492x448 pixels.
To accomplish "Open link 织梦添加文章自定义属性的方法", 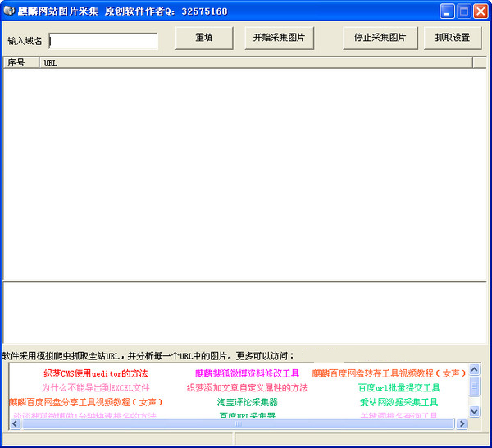I will click(247, 388).
